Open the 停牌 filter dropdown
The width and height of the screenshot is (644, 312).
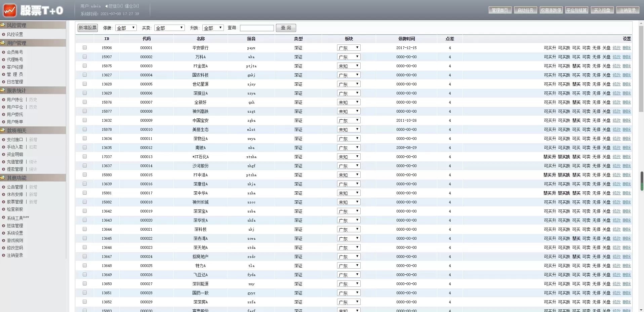[x=126, y=28]
